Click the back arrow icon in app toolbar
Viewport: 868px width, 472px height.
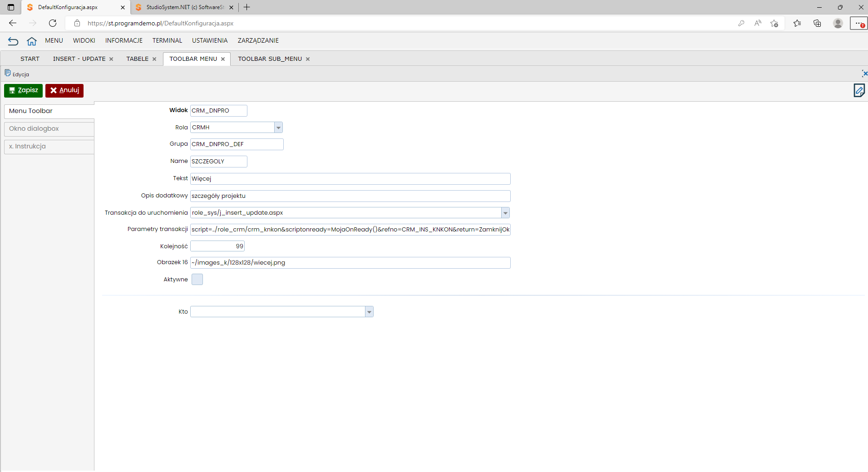tap(13, 41)
